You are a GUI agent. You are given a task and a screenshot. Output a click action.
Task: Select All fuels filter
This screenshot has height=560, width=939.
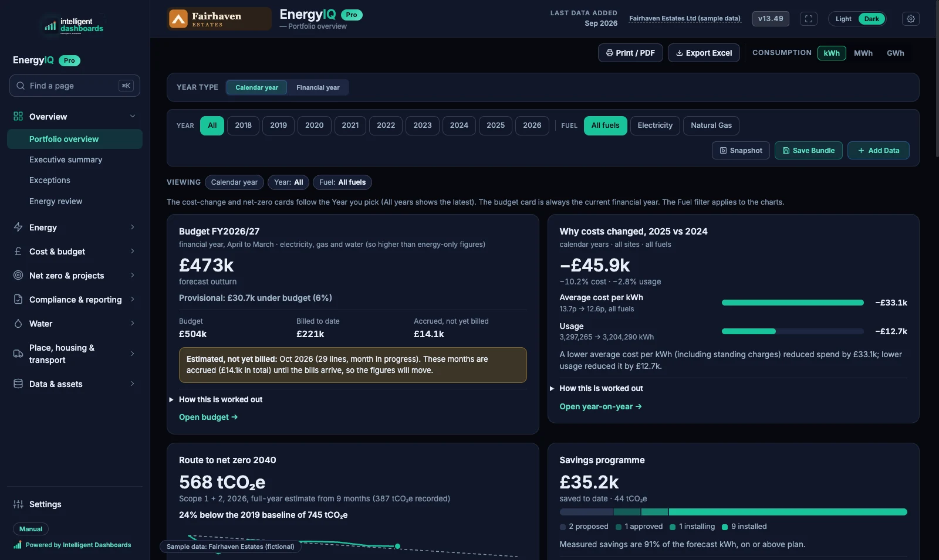(605, 125)
